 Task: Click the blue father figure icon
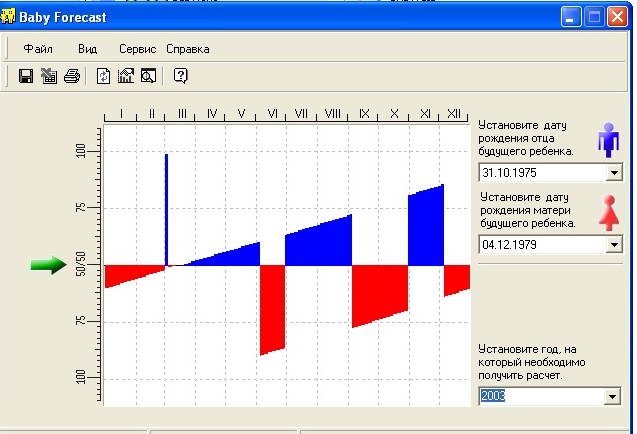(x=607, y=140)
